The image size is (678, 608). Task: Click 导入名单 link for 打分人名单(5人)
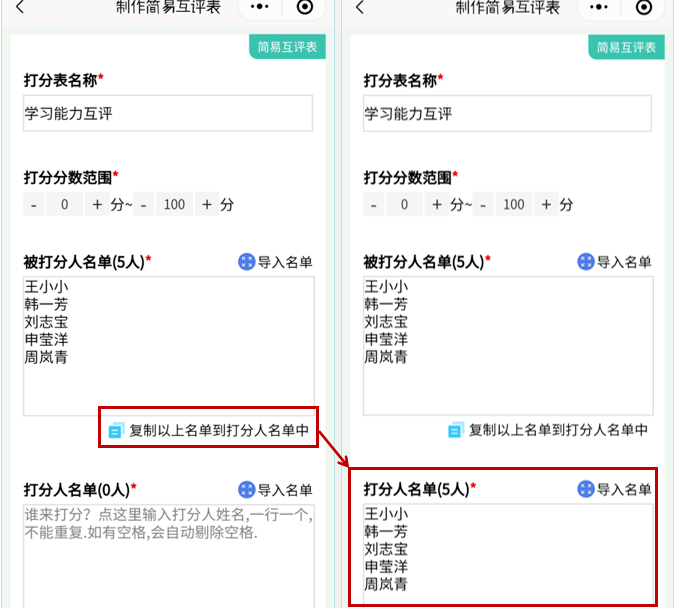(624, 490)
